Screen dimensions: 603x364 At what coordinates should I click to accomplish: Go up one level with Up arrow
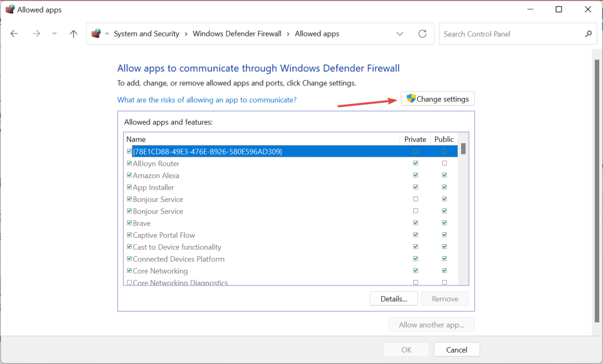click(73, 34)
